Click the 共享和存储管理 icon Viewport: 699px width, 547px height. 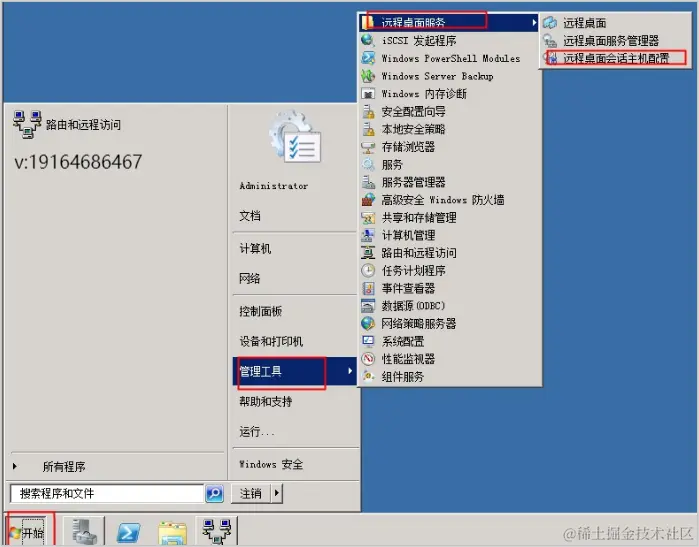(x=368, y=218)
